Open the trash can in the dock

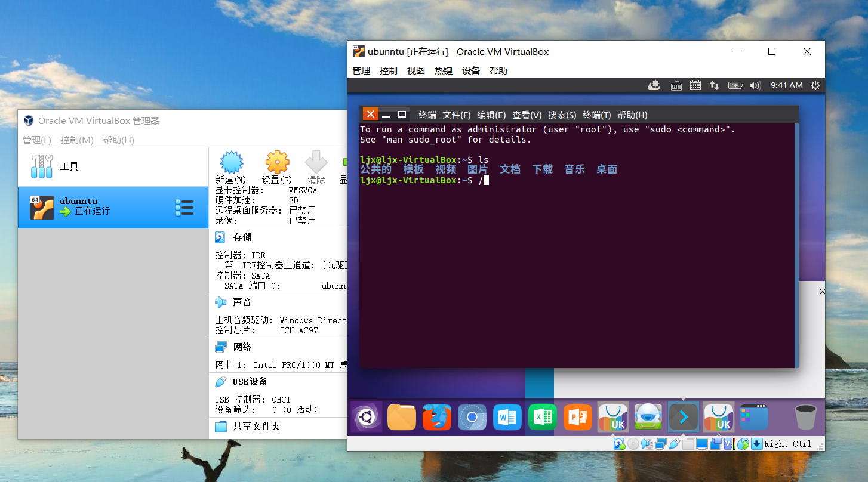click(806, 418)
